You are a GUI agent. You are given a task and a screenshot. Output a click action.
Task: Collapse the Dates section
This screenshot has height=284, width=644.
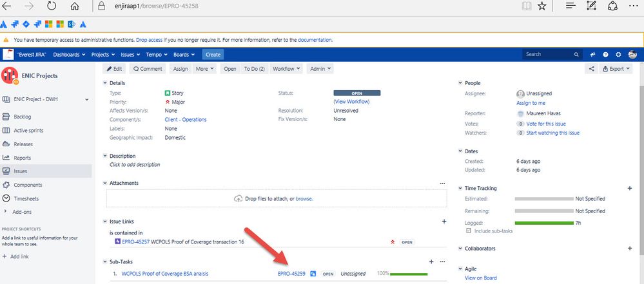coord(460,151)
